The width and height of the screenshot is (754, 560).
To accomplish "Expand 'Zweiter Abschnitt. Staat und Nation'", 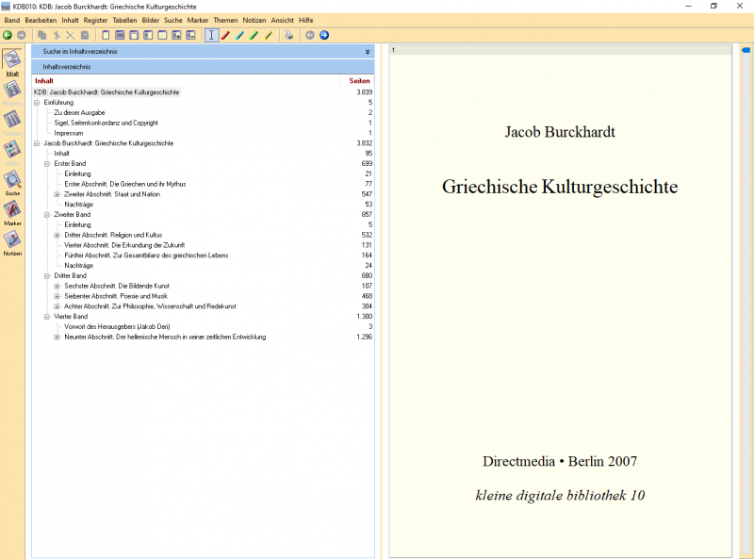I will coord(57,194).
